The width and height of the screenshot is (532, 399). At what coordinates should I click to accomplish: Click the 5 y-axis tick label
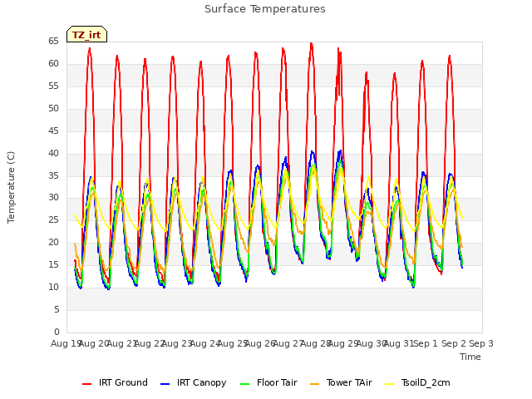[x=57, y=310]
